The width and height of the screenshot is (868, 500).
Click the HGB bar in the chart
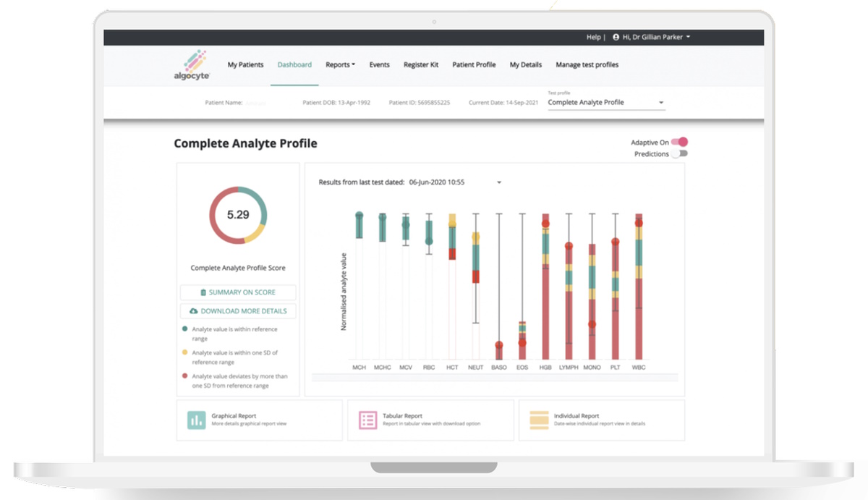(545, 287)
